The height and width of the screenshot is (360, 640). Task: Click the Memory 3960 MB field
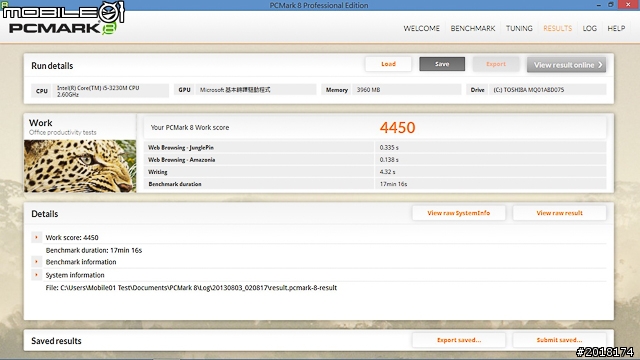point(391,90)
